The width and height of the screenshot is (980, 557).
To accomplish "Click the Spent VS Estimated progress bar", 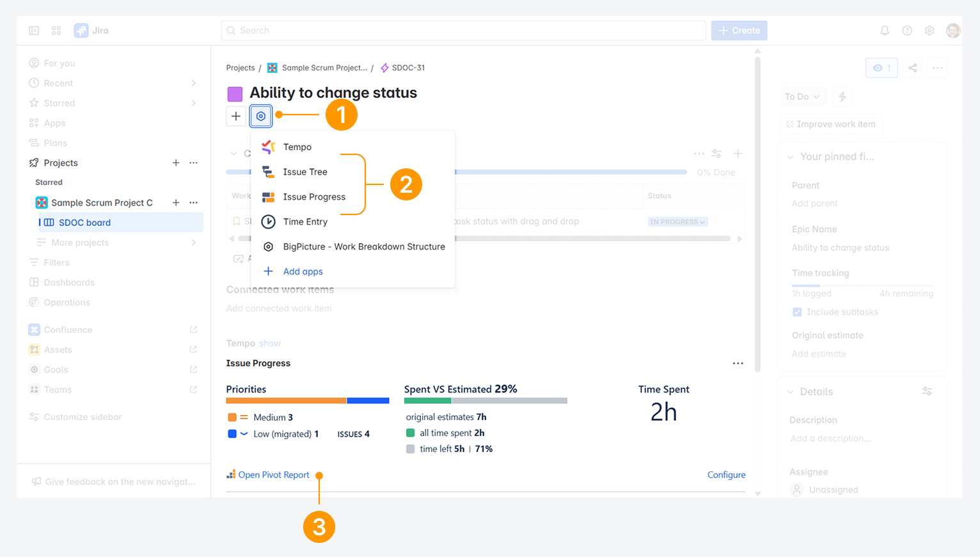I will [x=486, y=401].
